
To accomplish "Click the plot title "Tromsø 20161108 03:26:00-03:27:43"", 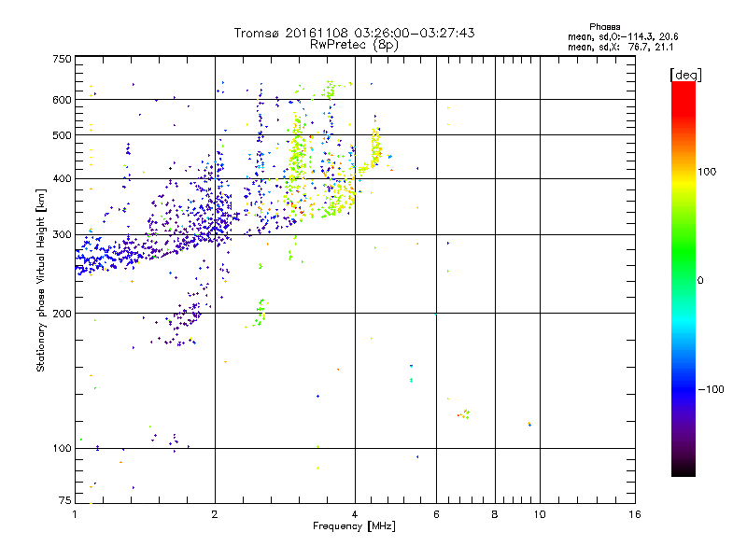I will click(354, 33).
